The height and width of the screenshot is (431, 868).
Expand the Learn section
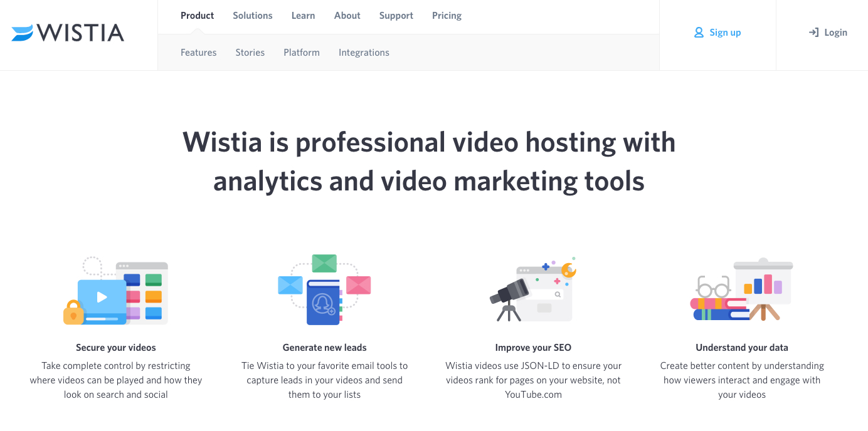[303, 15]
